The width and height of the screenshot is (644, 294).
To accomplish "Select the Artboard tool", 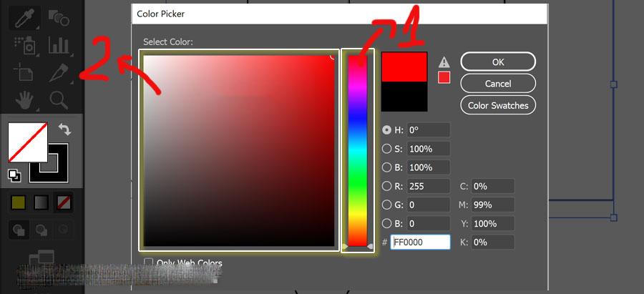I will point(24,73).
